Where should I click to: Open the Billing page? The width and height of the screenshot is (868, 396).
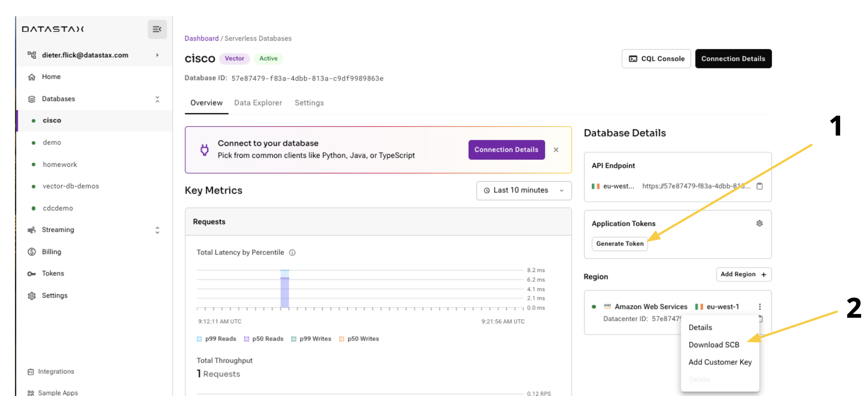51,252
